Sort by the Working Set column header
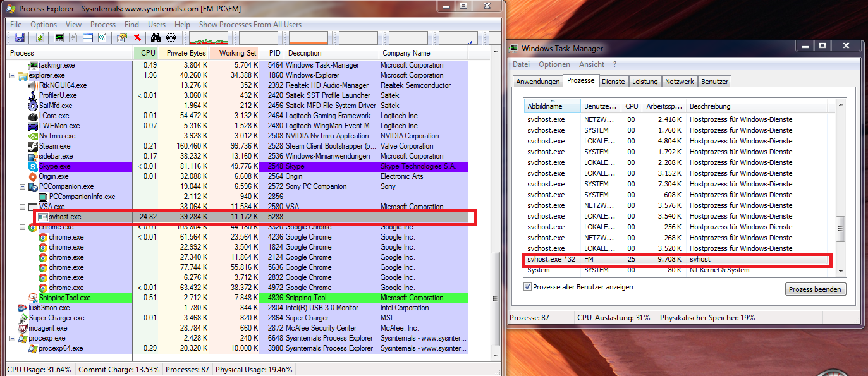This screenshot has height=376, width=868. pyautogui.click(x=235, y=53)
